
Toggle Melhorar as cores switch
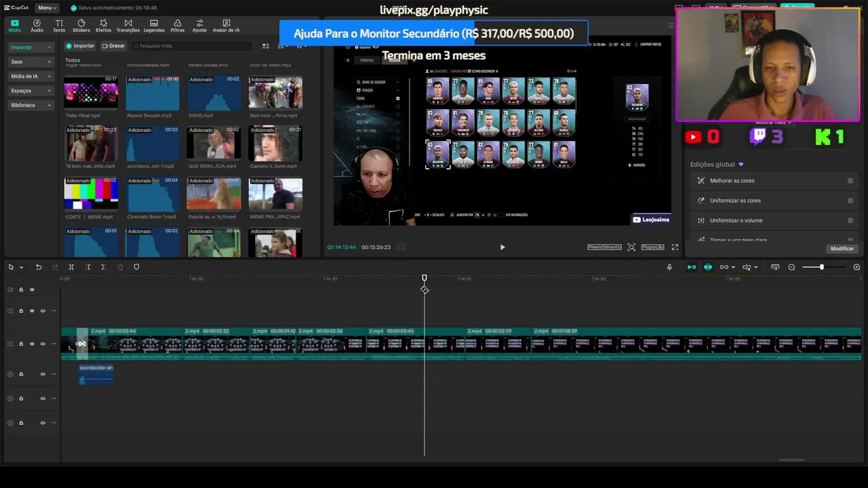(850, 181)
